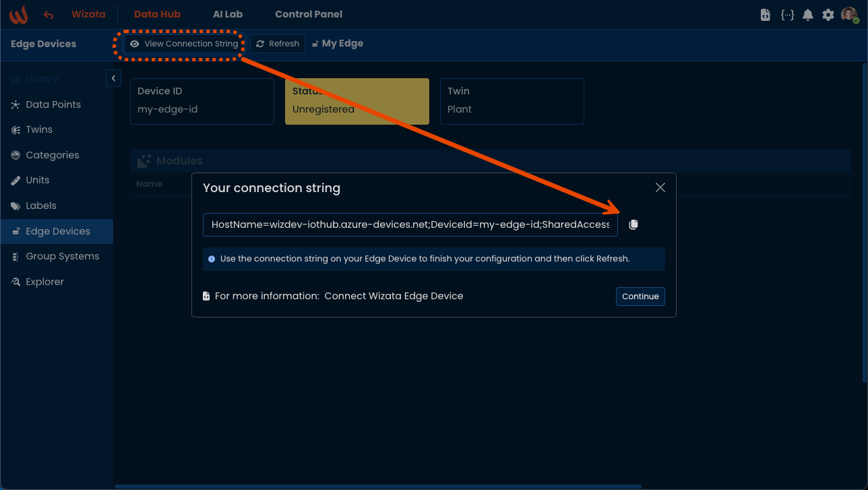Click the vertical scrollbar on right
This screenshot has width=868, height=490.
coord(865,222)
